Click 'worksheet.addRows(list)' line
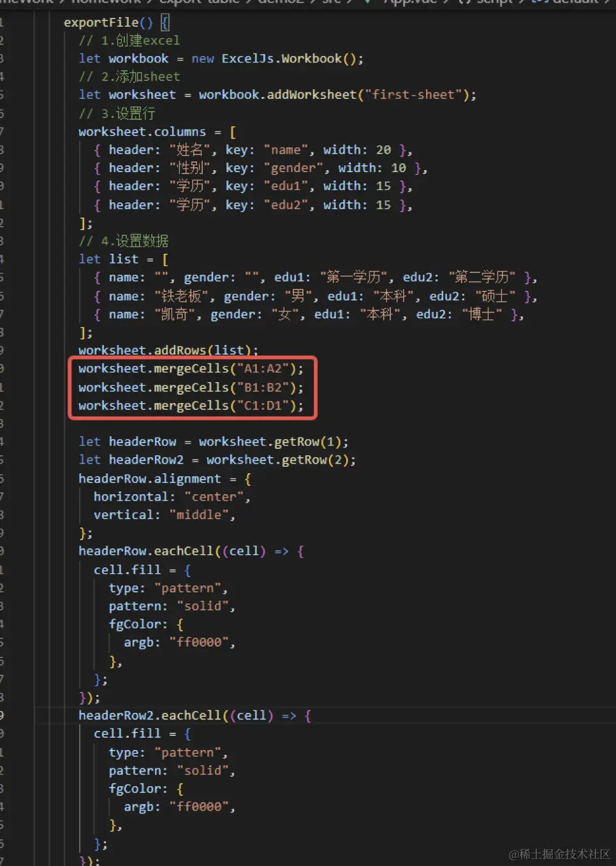This screenshot has height=866, width=616. 168,350
